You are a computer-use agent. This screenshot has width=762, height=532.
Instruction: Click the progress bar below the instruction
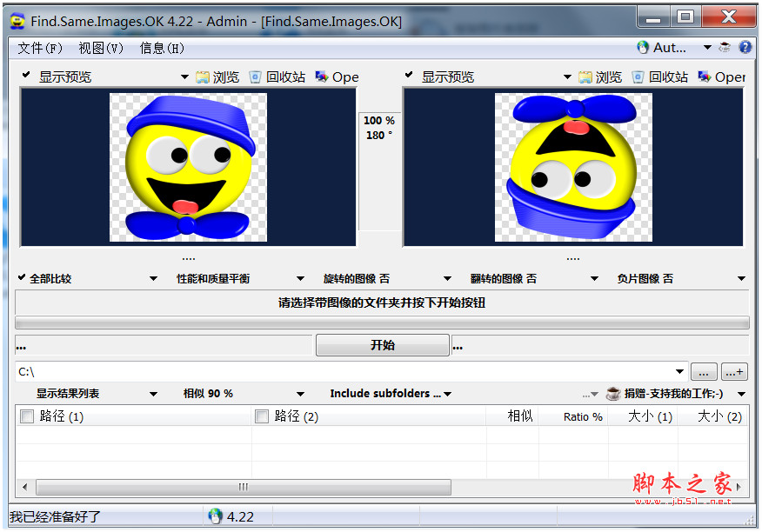[x=382, y=323]
